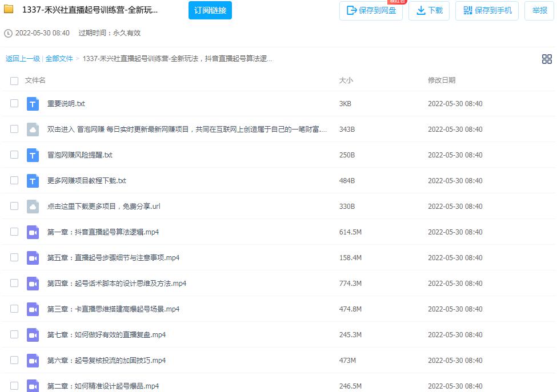Click the 614.5M size value
Image resolution: width=557 pixels, height=392 pixels.
pos(350,232)
